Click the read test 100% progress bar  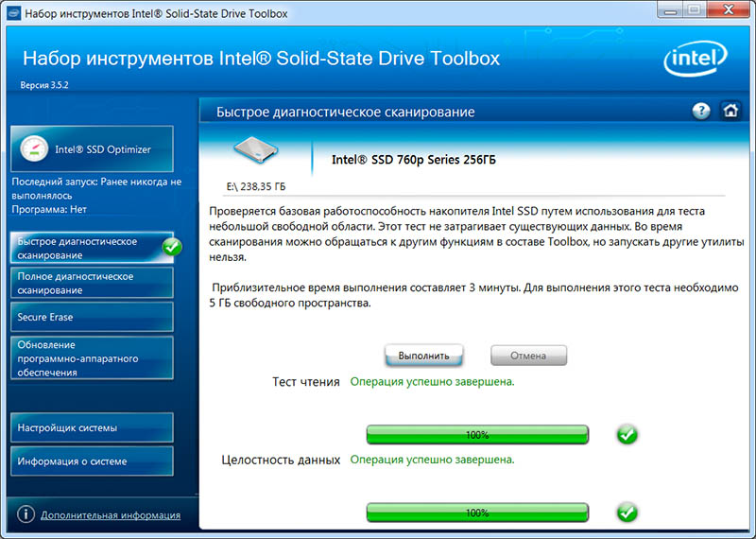point(477,435)
